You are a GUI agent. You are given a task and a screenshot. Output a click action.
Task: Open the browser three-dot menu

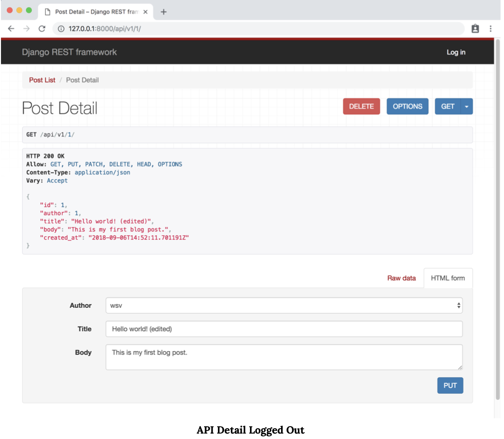491,29
